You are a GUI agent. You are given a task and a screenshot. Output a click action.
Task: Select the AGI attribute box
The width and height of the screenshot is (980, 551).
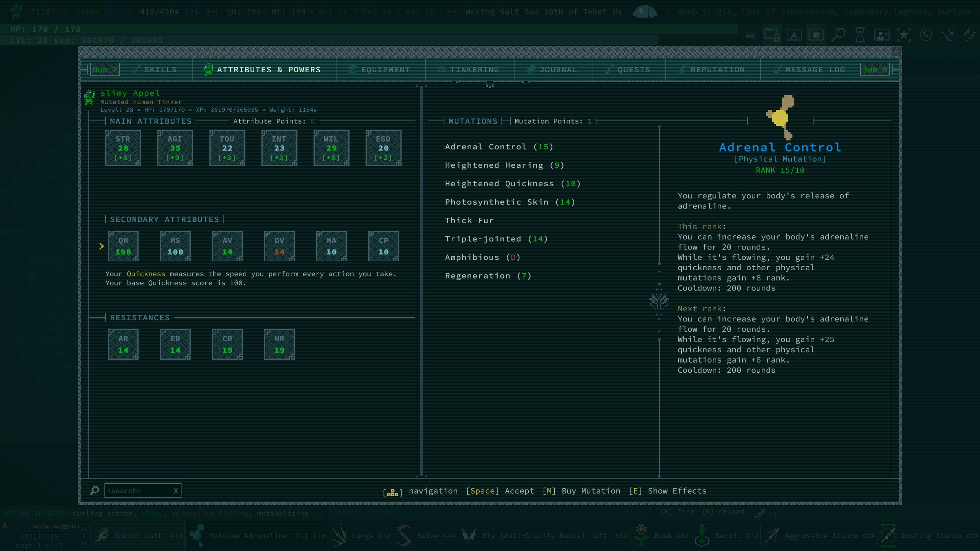click(175, 148)
